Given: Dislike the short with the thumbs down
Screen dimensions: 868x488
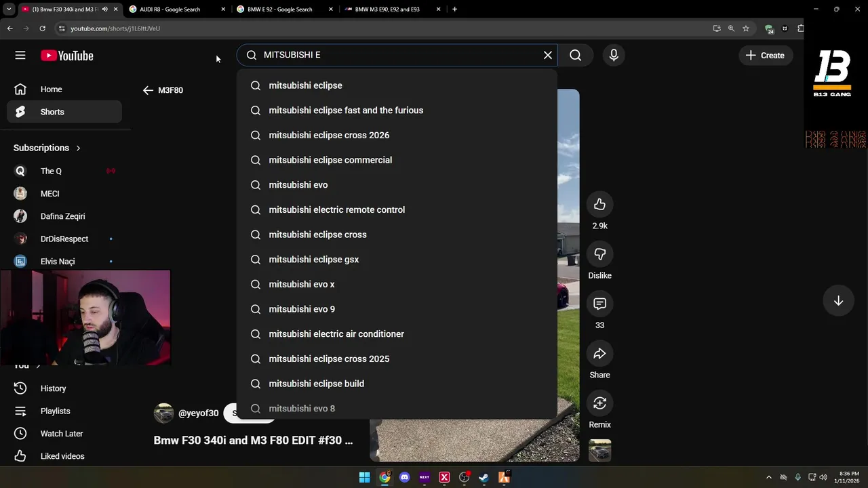Looking at the screenshot, I should coord(599,254).
